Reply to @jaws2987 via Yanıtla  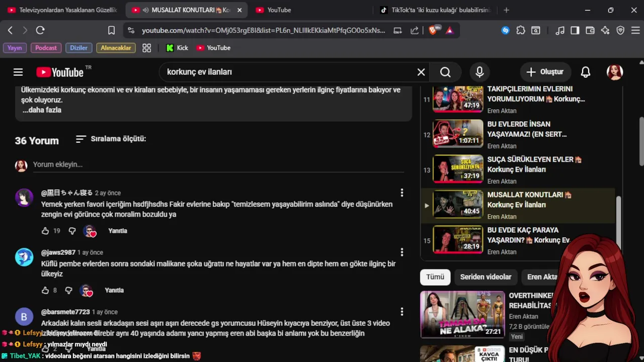114,290
